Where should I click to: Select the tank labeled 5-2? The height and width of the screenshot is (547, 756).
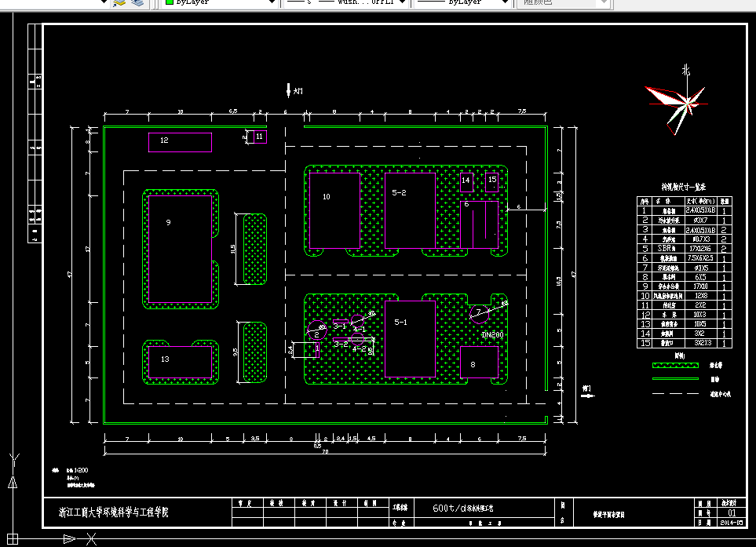(410, 210)
